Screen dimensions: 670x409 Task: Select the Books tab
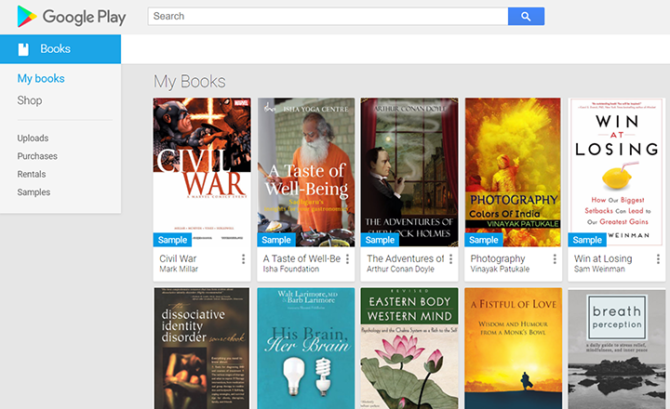(x=60, y=49)
